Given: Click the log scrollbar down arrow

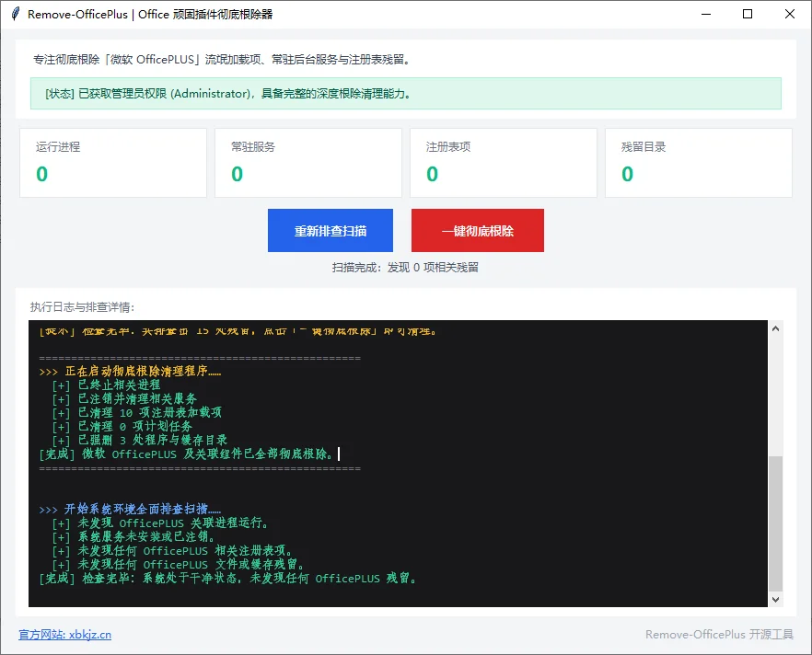Looking at the screenshot, I should (x=775, y=600).
